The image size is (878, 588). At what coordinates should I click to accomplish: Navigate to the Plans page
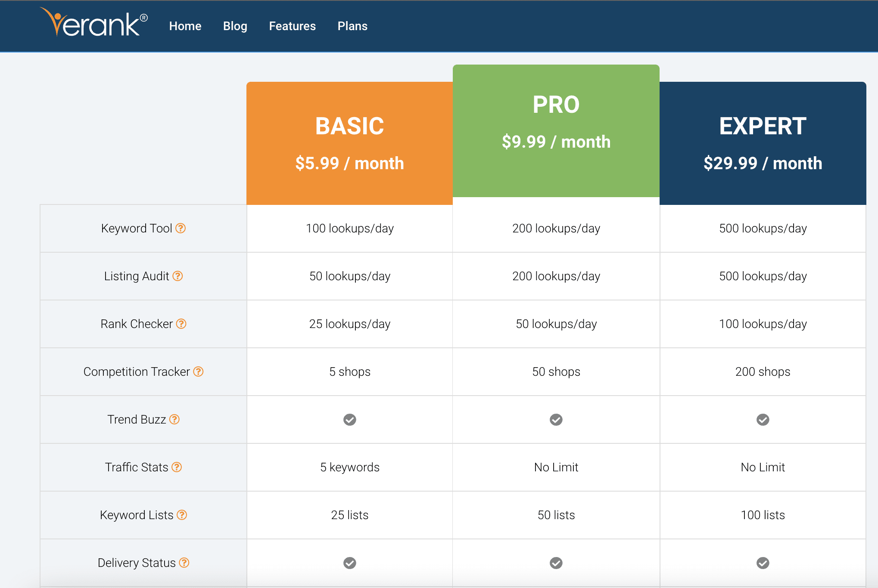click(x=352, y=26)
